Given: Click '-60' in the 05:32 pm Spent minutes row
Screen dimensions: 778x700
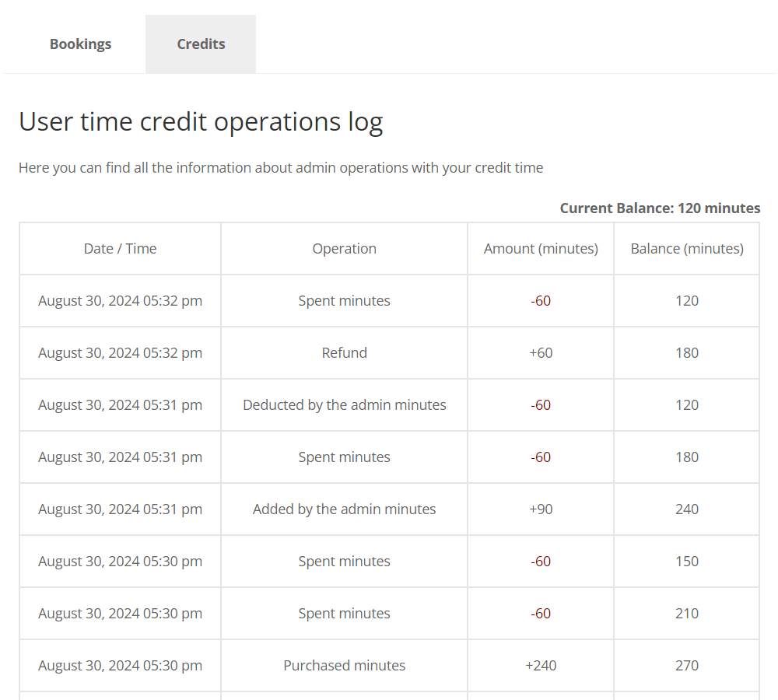Looking at the screenshot, I should [x=541, y=301].
